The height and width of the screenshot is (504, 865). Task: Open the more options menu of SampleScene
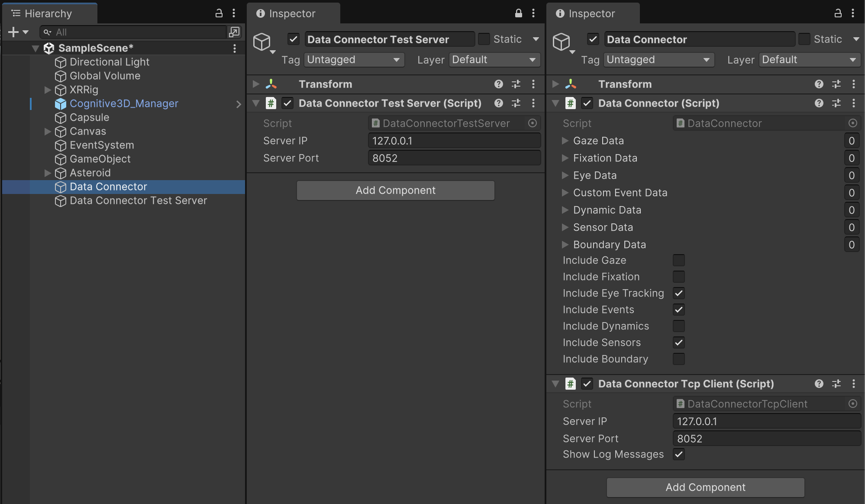point(234,48)
